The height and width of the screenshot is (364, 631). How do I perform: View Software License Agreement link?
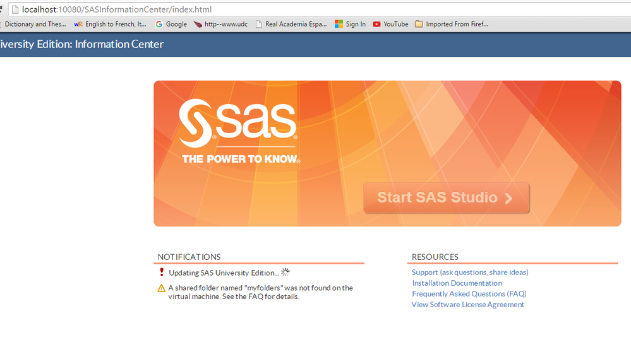(x=467, y=305)
